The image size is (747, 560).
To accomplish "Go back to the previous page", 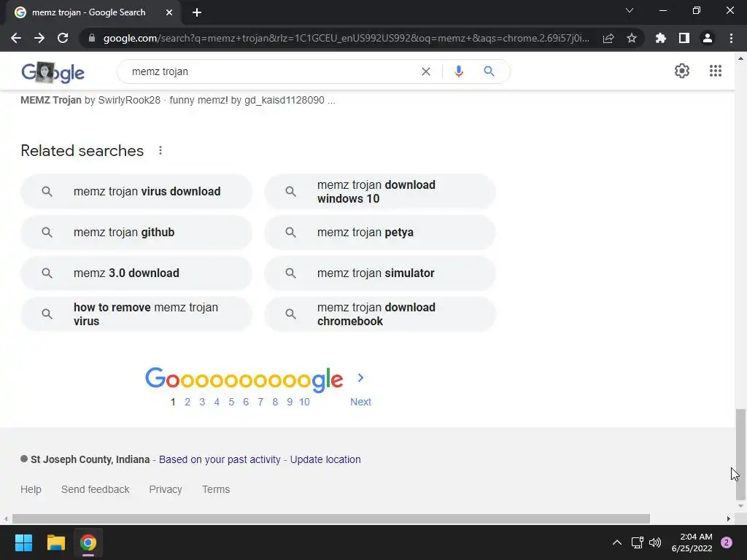I will point(16,38).
